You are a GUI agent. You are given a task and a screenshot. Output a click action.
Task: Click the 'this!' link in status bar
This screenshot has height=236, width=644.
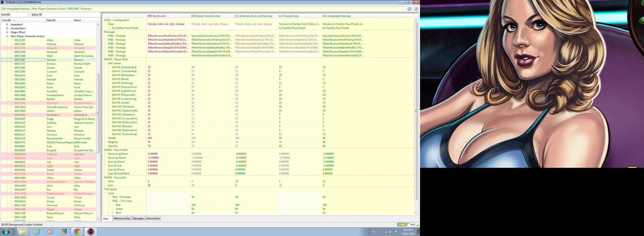coord(413,225)
